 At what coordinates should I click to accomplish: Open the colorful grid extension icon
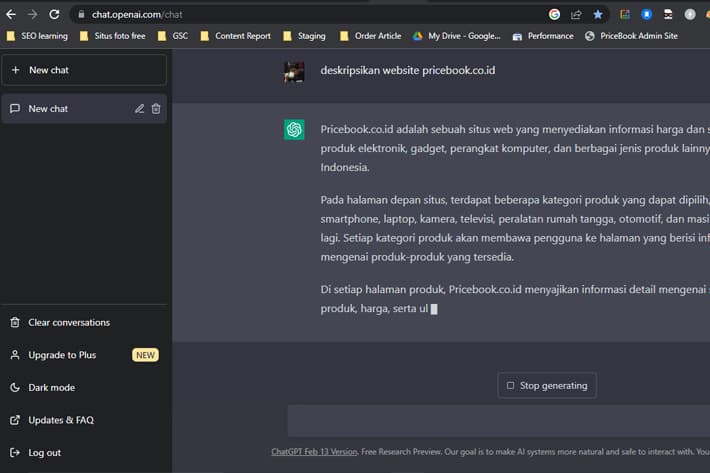point(625,14)
